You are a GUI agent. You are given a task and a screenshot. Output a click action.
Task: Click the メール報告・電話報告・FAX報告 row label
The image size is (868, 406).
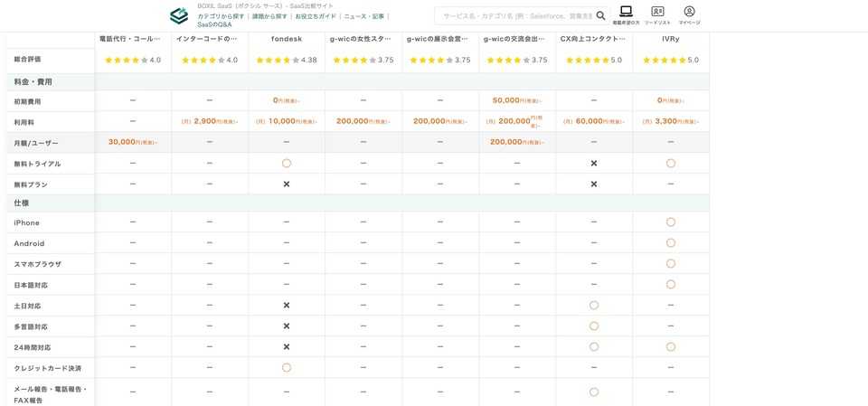coord(51,394)
